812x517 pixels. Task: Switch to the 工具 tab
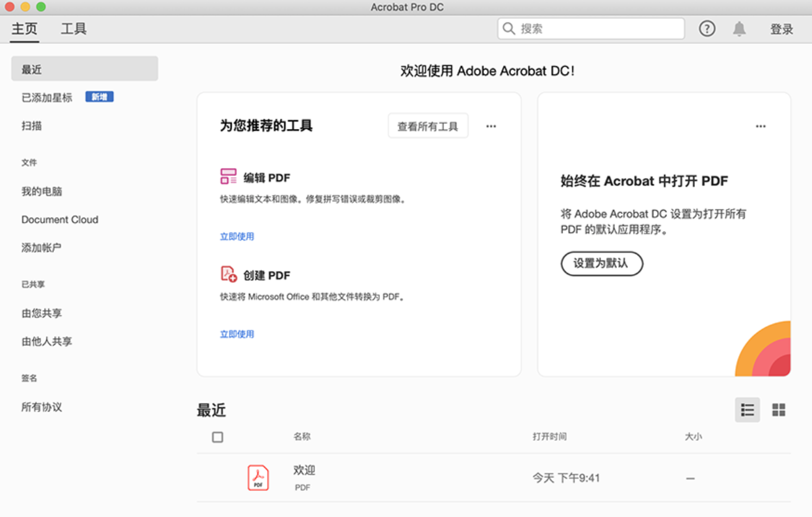tap(74, 29)
